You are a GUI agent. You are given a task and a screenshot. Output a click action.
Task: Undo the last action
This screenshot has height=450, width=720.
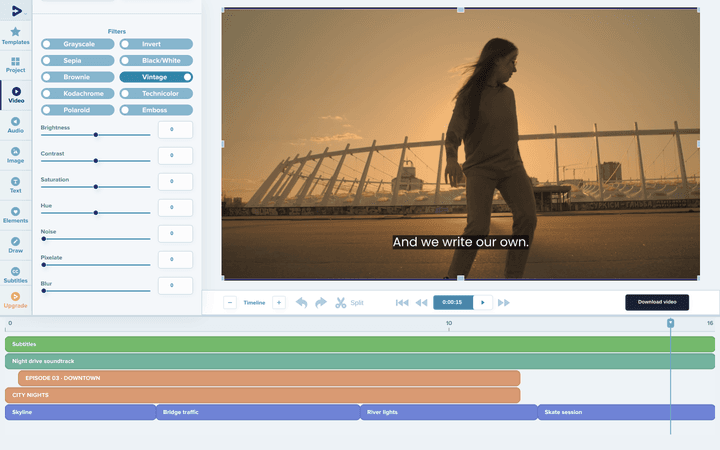click(301, 303)
